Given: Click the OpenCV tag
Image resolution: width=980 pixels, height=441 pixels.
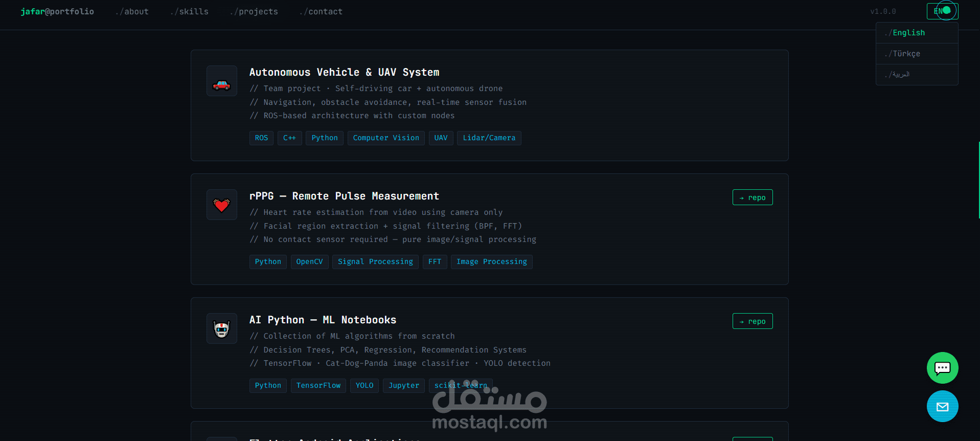Looking at the screenshot, I should pyautogui.click(x=309, y=262).
